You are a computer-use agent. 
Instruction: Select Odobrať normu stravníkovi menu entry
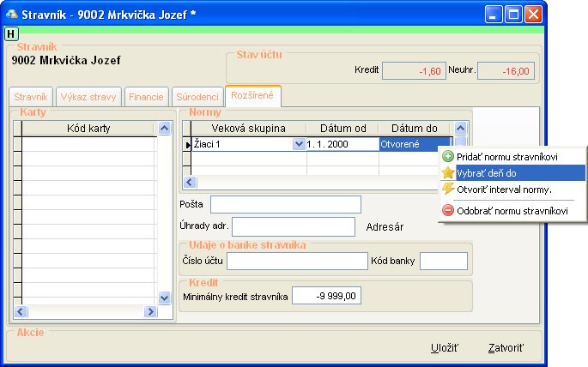[x=512, y=210]
